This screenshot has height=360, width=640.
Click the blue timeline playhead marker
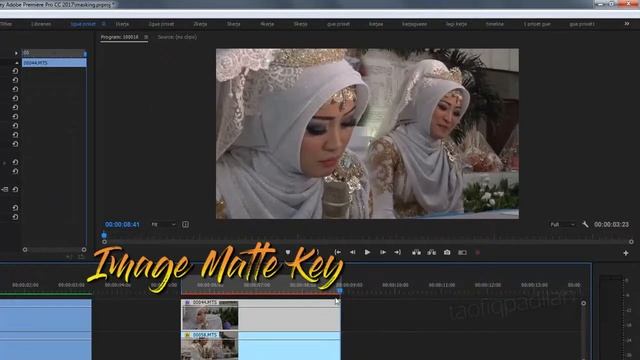pos(340,290)
